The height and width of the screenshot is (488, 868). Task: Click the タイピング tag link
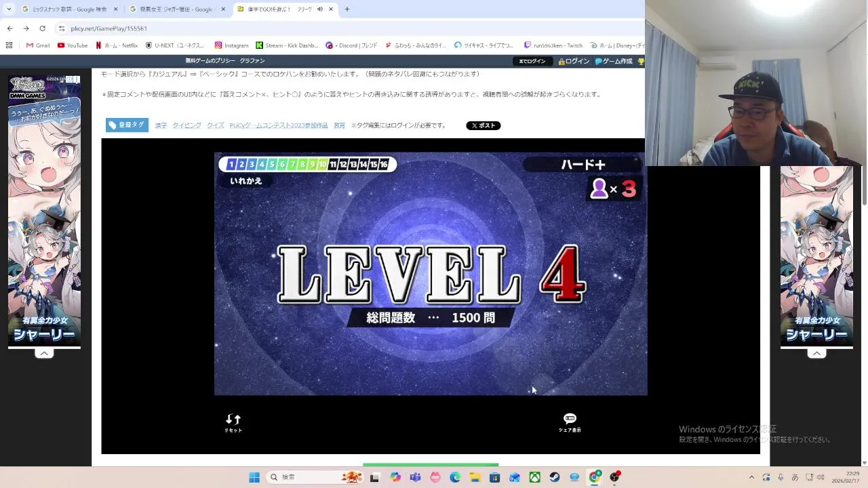click(186, 125)
